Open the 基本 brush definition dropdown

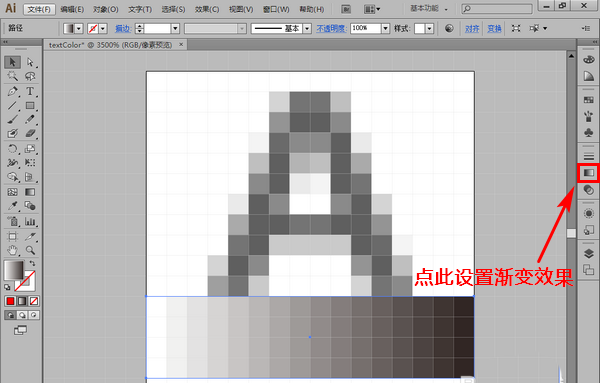(x=307, y=28)
